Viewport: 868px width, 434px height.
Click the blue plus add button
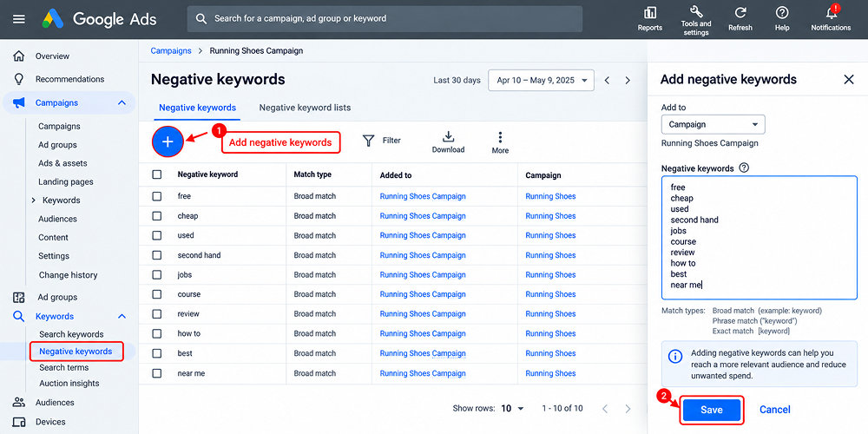point(168,141)
